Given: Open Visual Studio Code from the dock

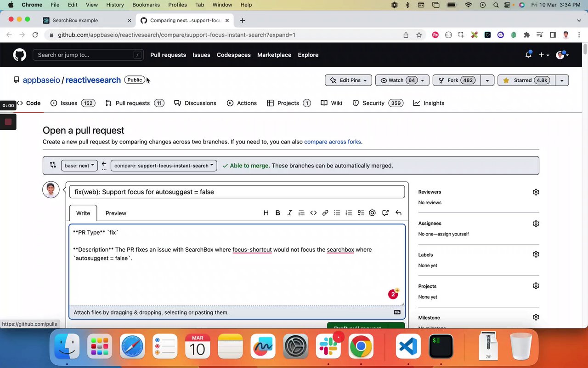Looking at the screenshot, I should coord(408,346).
